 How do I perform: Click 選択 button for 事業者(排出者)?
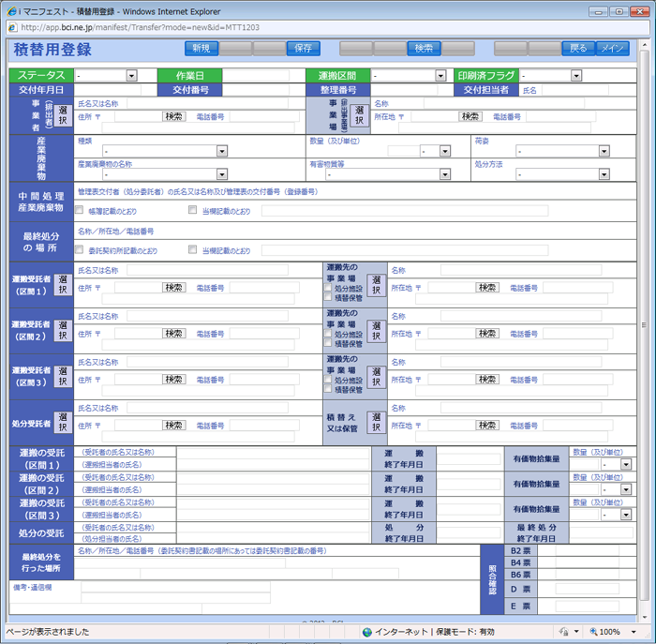point(63,115)
